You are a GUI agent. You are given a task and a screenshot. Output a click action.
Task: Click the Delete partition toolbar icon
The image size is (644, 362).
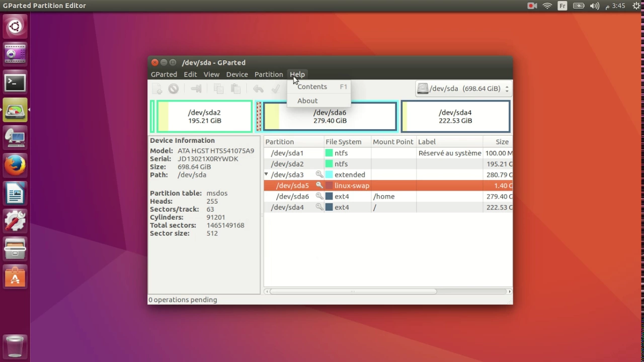pos(174,89)
